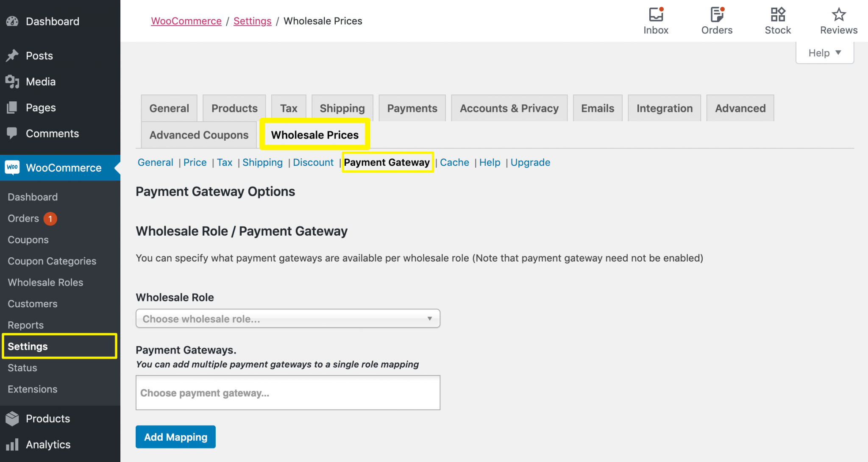
Task: Click the Orders icon in top bar
Action: pyautogui.click(x=717, y=15)
